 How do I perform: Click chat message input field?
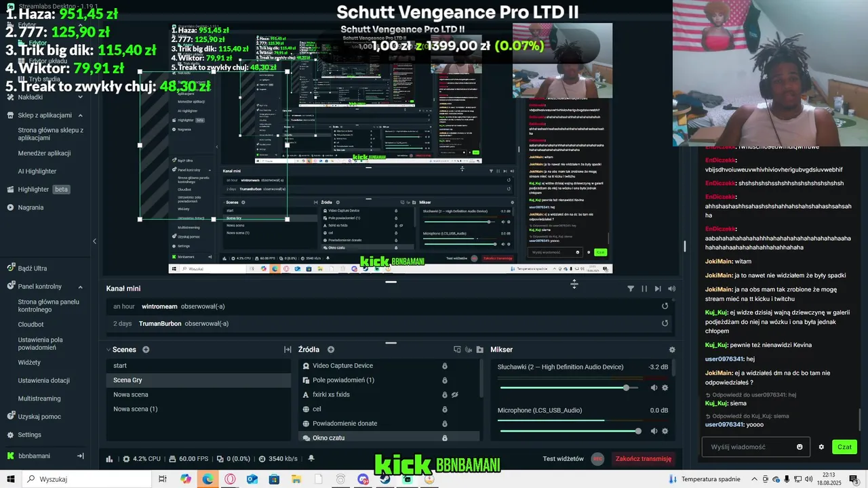point(749,447)
